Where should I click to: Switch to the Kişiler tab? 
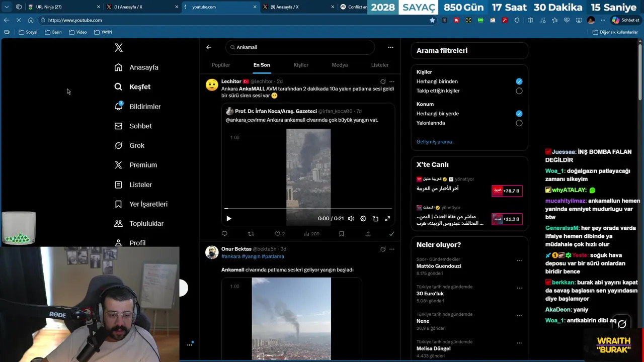click(x=301, y=65)
